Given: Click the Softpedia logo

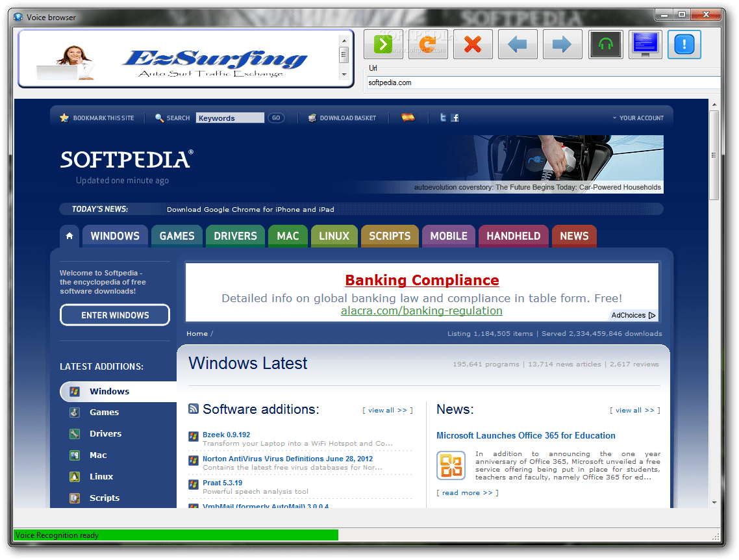Looking at the screenshot, I should click(127, 160).
